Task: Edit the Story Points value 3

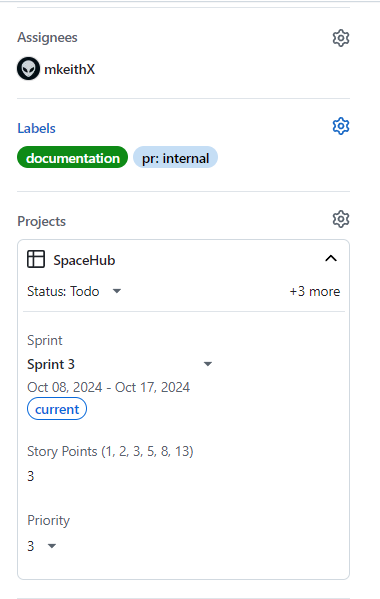Action: point(31,476)
